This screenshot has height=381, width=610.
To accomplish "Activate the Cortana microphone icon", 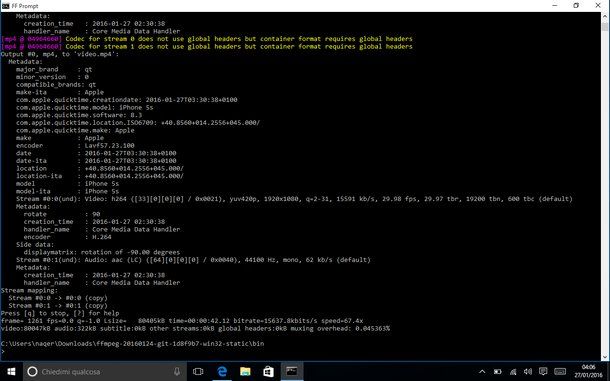I will click(177, 372).
